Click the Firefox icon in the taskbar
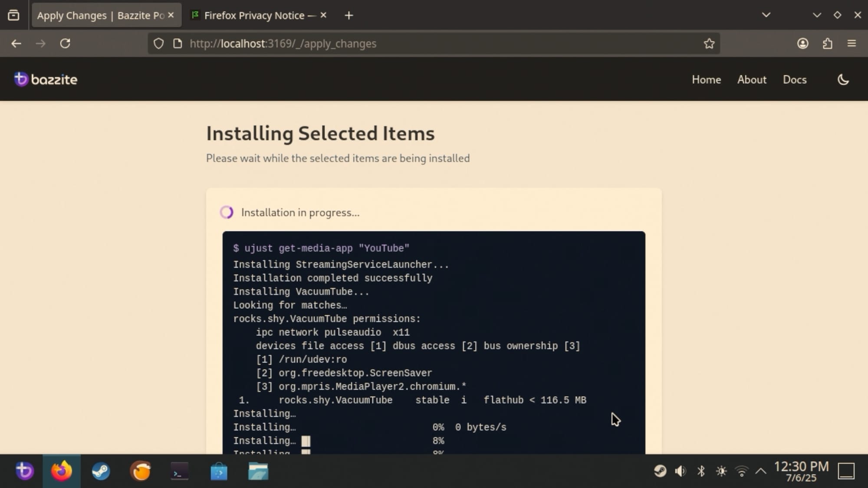 point(62,471)
